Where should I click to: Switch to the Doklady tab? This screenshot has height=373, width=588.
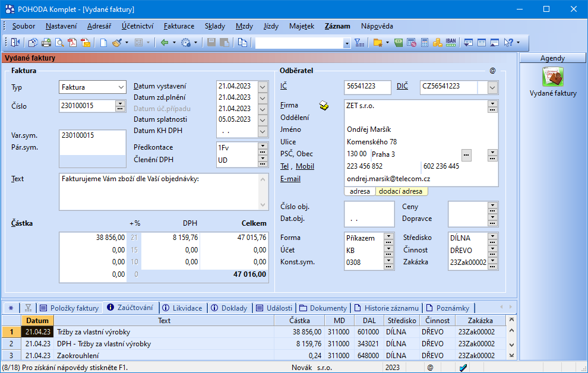coord(229,308)
